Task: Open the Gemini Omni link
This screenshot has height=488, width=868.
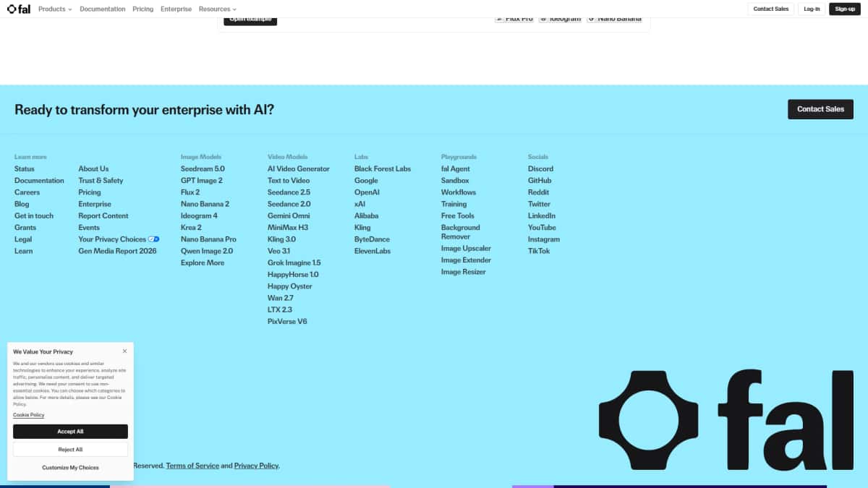Action: tap(289, 216)
